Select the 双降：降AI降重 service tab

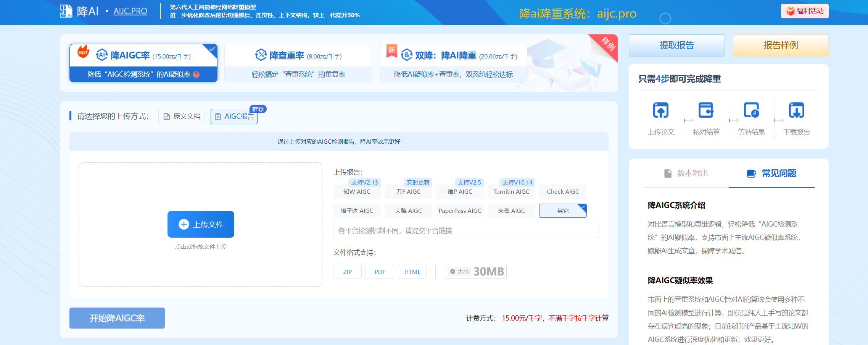(x=453, y=63)
